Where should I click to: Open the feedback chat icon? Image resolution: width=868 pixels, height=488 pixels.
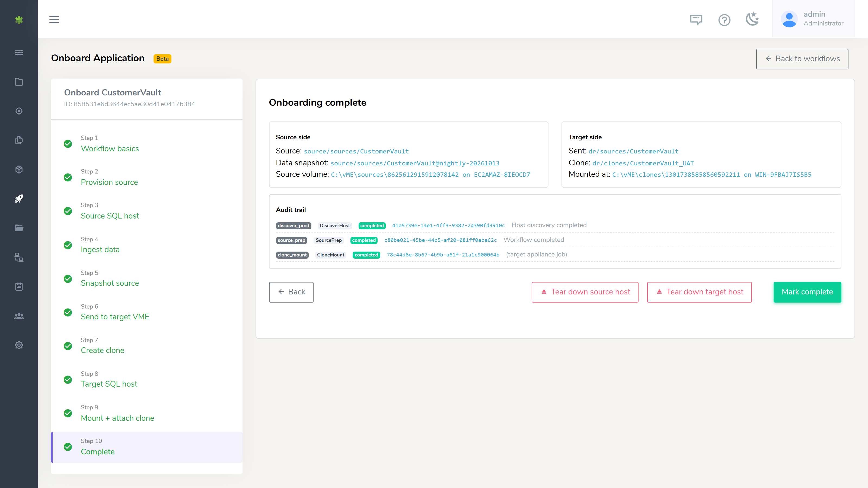coord(696,20)
